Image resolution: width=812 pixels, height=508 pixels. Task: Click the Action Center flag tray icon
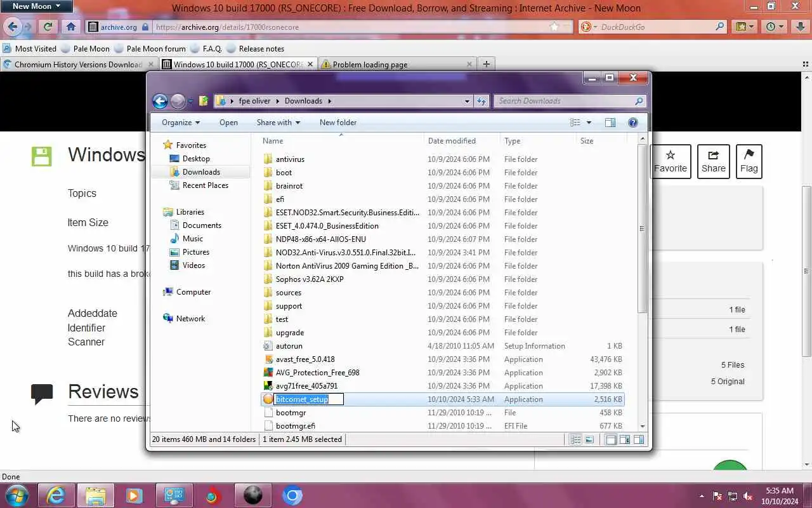(x=717, y=496)
